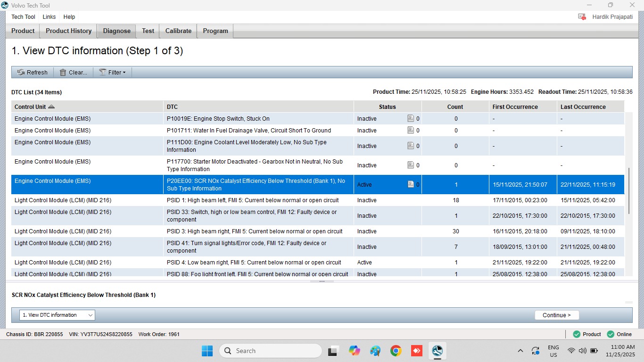Open the Filter dropdown in the toolbar
This screenshot has height=362, width=644.
pyautogui.click(x=113, y=73)
